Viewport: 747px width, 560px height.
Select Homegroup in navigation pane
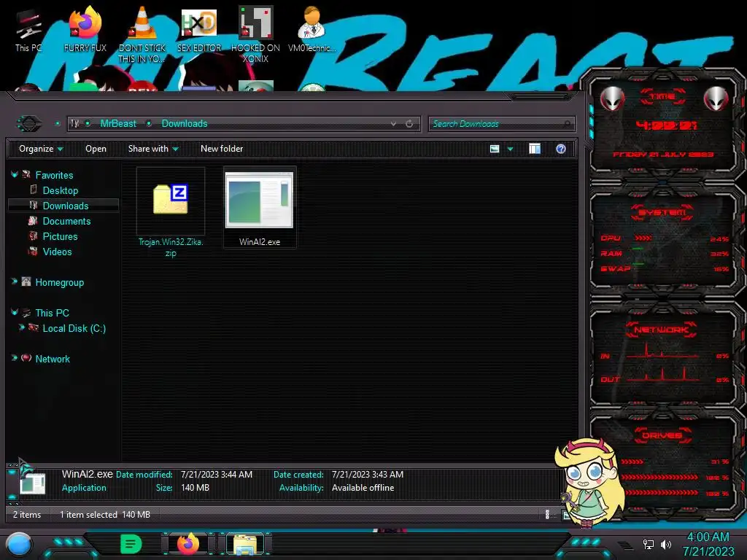(60, 282)
